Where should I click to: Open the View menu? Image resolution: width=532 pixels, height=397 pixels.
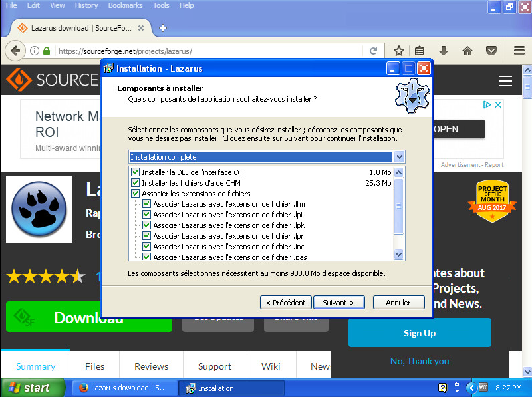pyautogui.click(x=57, y=5)
